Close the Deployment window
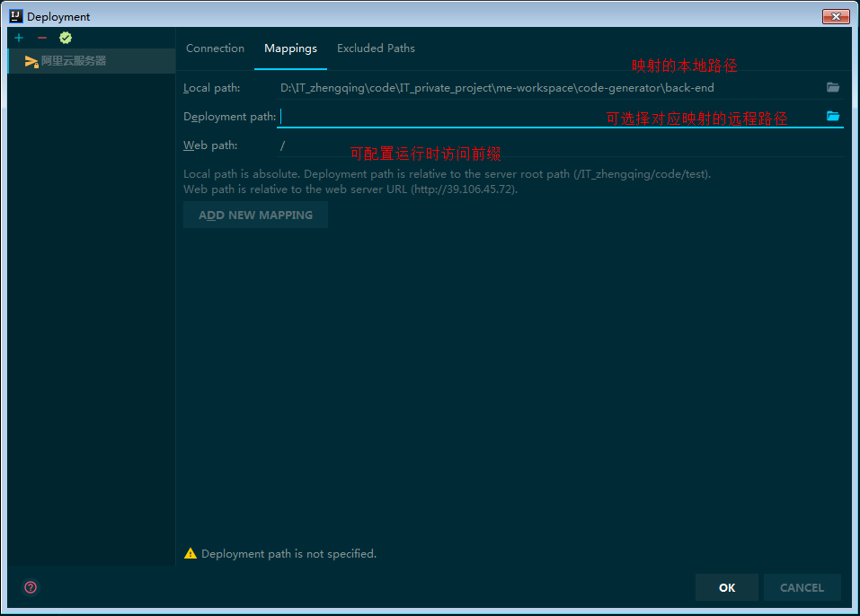860x616 pixels. [x=836, y=16]
